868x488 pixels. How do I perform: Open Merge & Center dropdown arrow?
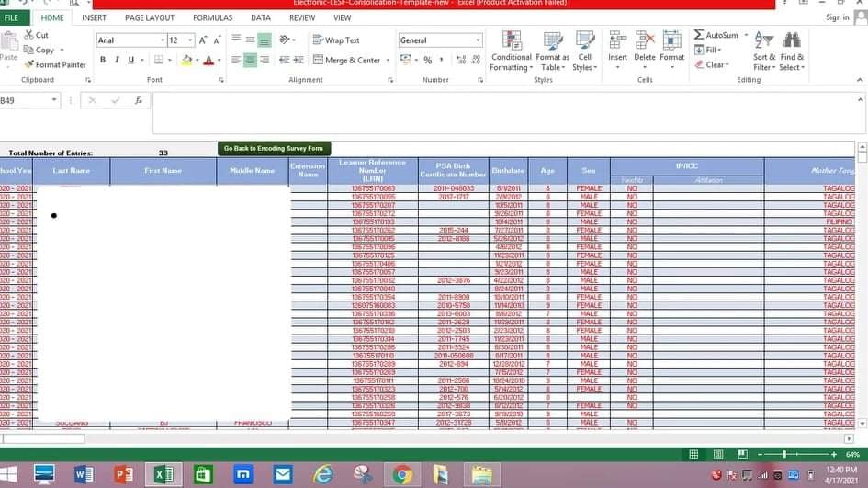(388, 60)
